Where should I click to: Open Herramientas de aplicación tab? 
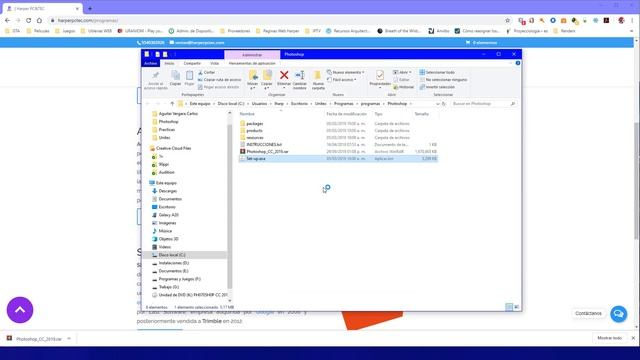252,63
